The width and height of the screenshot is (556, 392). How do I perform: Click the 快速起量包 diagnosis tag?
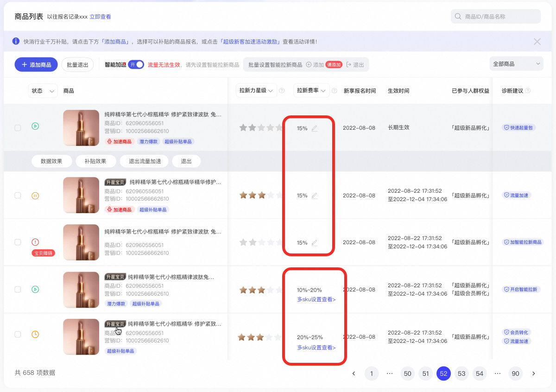click(x=519, y=127)
